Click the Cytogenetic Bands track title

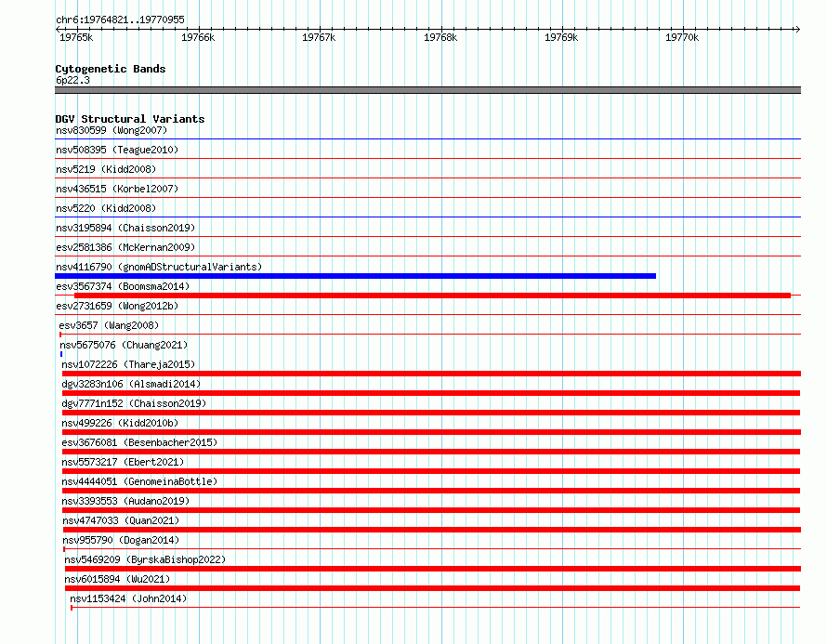click(111, 69)
